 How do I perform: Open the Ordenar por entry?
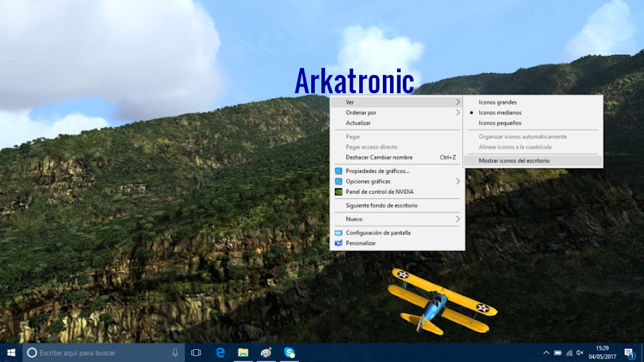[397, 112]
